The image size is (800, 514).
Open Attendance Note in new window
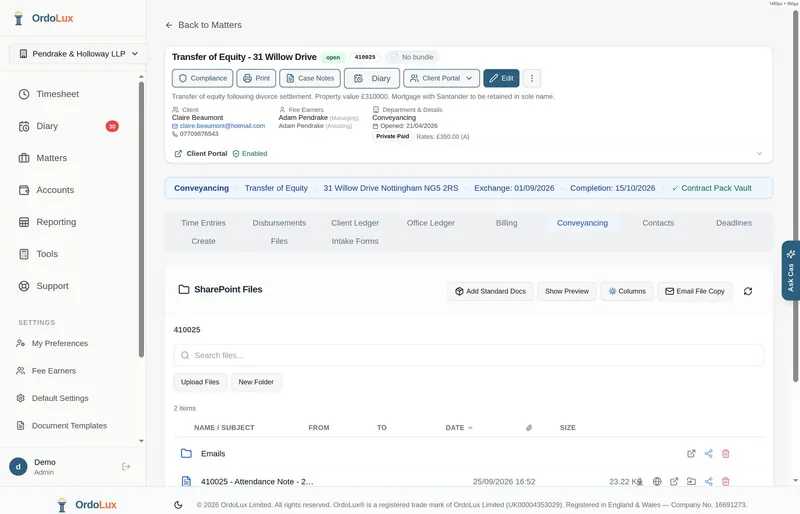click(674, 481)
